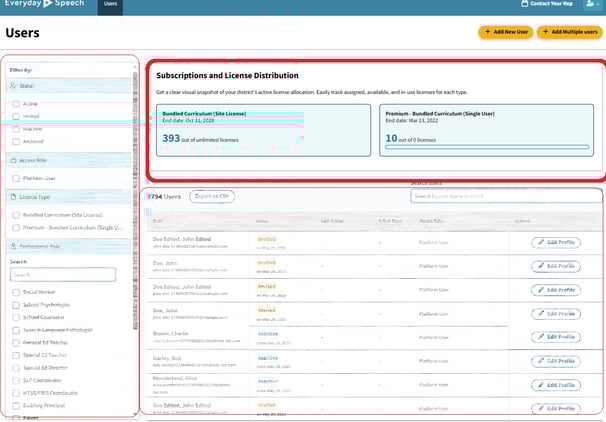Check the Social Worker role filter
Screen dimensions: 606x422
[x=16, y=292]
